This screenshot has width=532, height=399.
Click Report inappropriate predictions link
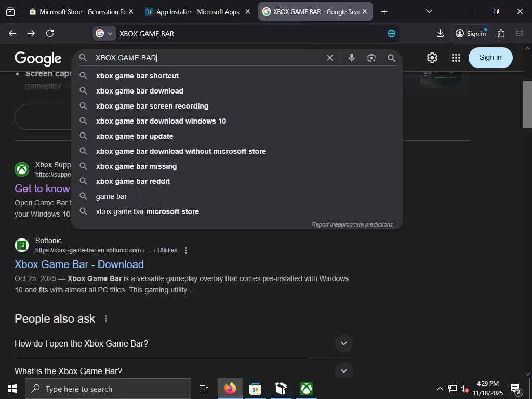[352, 224]
